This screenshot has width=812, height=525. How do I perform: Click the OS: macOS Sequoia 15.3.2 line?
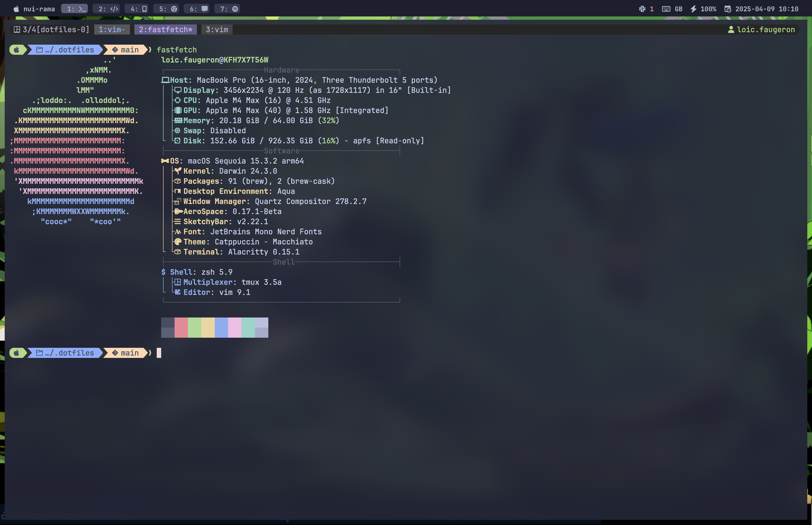pos(232,161)
